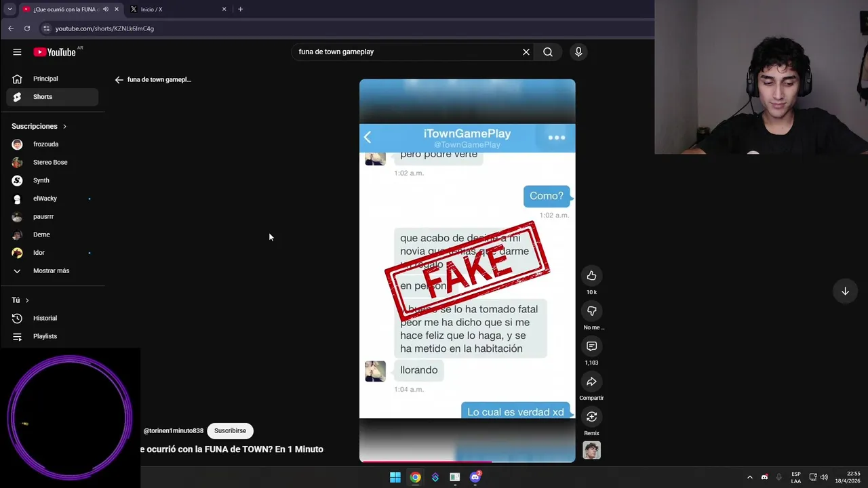
Task: Open the system volume tray icon
Action: coord(824,477)
